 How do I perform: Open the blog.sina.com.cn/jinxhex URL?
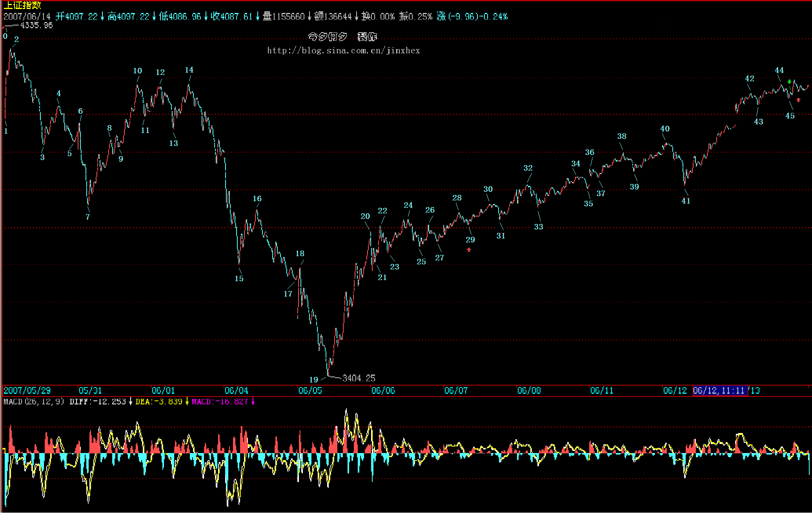(x=343, y=51)
